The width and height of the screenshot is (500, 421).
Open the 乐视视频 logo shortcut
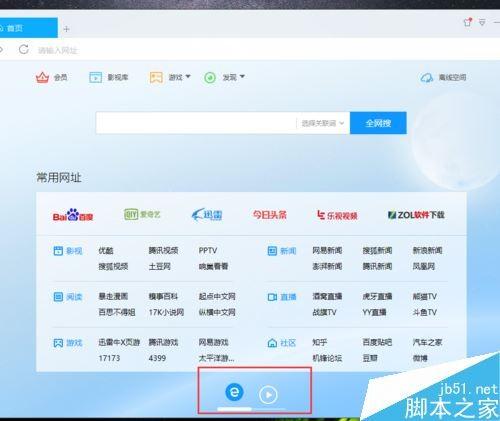click(x=337, y=215)
